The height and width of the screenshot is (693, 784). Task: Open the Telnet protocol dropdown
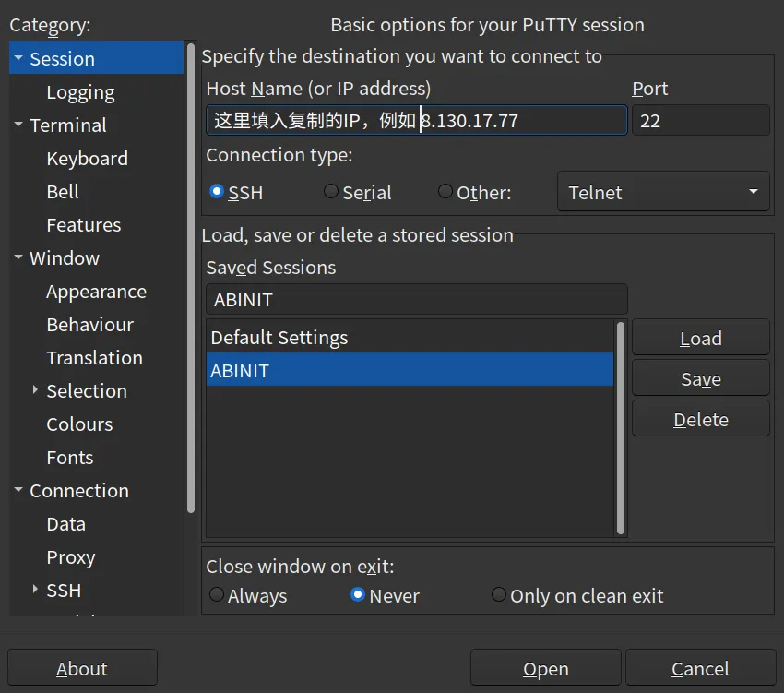[x=663, y=192]
